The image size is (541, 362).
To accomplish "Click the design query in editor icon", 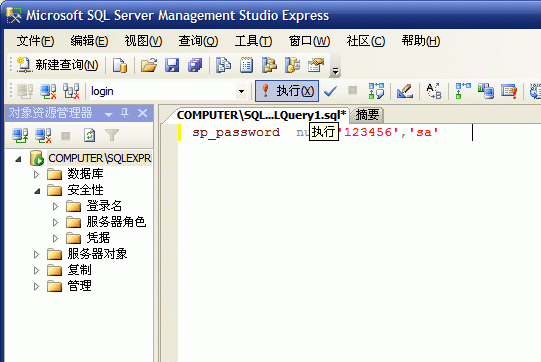I will click(x=405, y=91).
